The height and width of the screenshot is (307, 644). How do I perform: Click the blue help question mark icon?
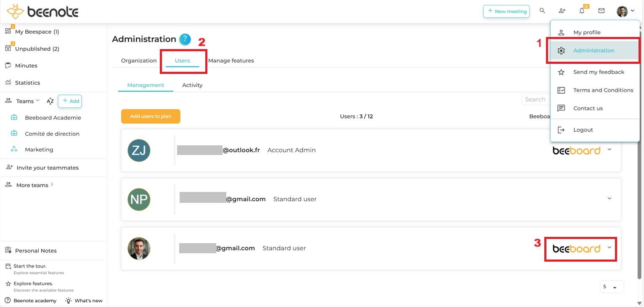(x=185, y=39)
